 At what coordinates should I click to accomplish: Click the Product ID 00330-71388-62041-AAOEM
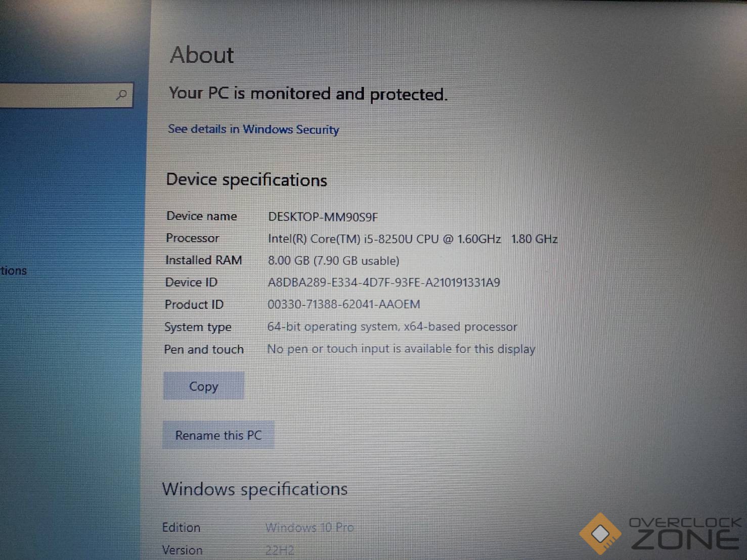[x=344, y=304]
